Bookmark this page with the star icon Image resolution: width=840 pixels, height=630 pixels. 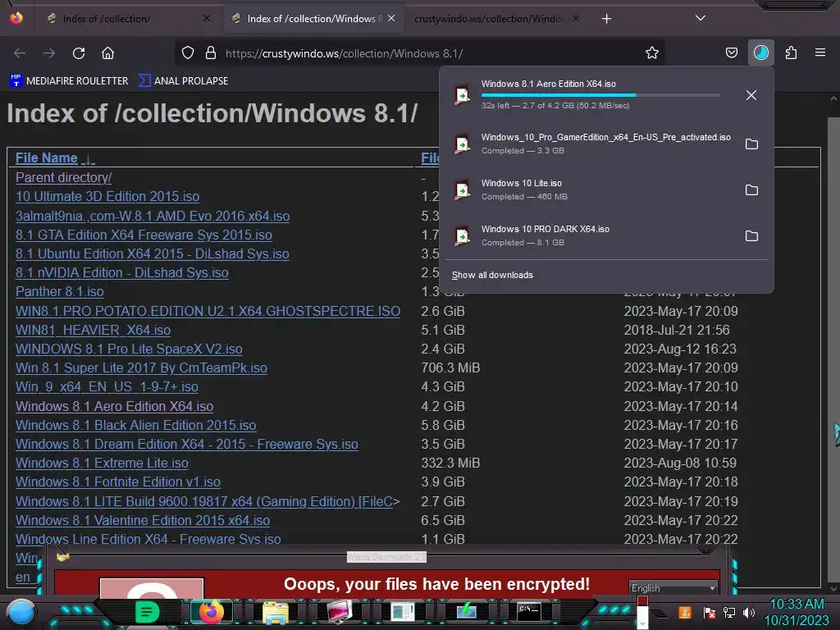[651, 53]
